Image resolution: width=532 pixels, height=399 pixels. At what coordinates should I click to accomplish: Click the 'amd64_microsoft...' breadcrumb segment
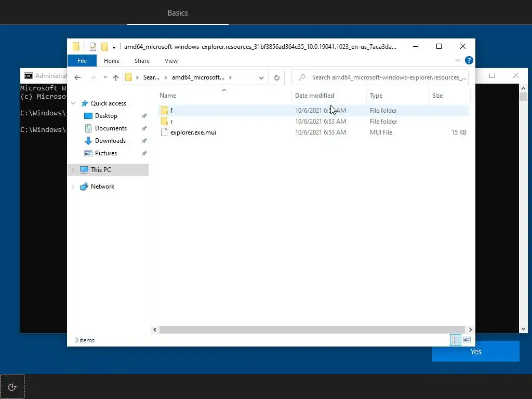tap(198, 77)
